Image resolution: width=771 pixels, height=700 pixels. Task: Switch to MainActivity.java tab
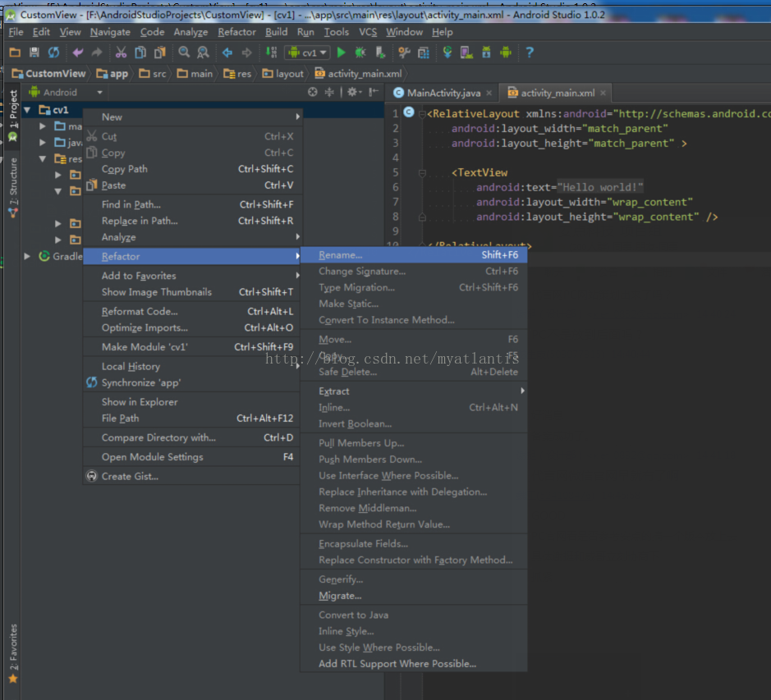443,93
